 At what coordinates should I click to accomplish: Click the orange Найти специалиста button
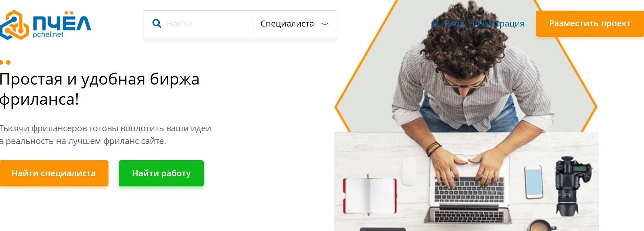(54, 173)
